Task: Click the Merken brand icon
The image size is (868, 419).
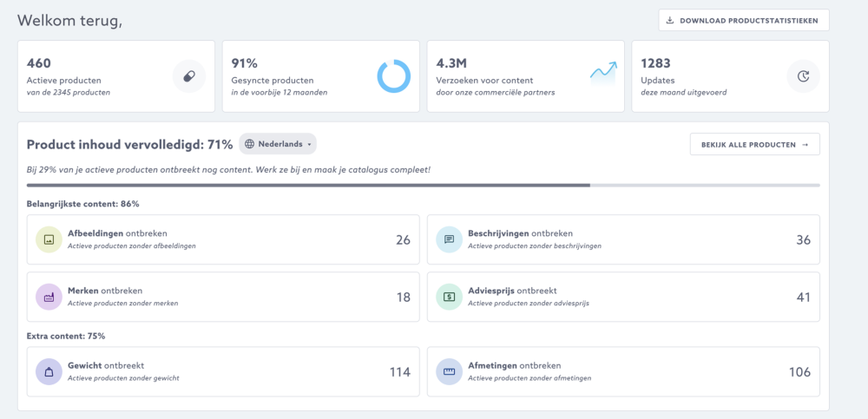Action: [x=49, y=297]
